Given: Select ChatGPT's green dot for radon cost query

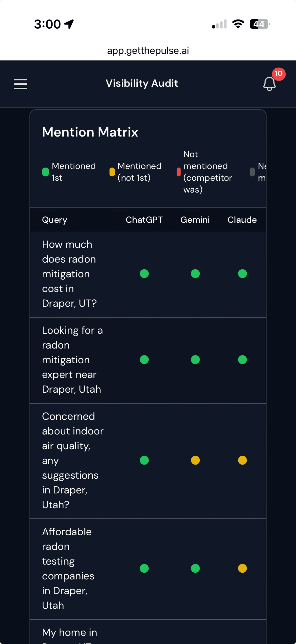Looking at the screenshot, I should tap(144, 274).
